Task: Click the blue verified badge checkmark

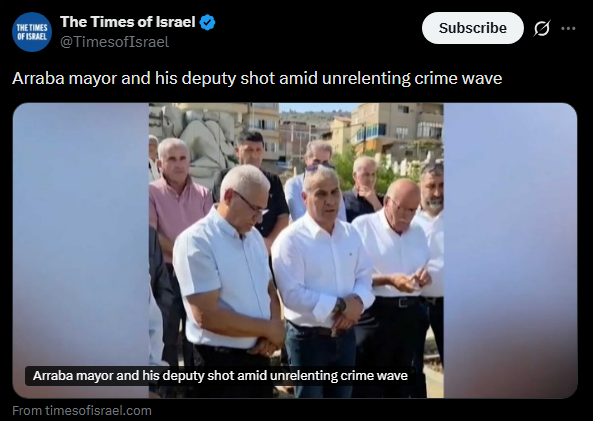Action: pos(207,22)
